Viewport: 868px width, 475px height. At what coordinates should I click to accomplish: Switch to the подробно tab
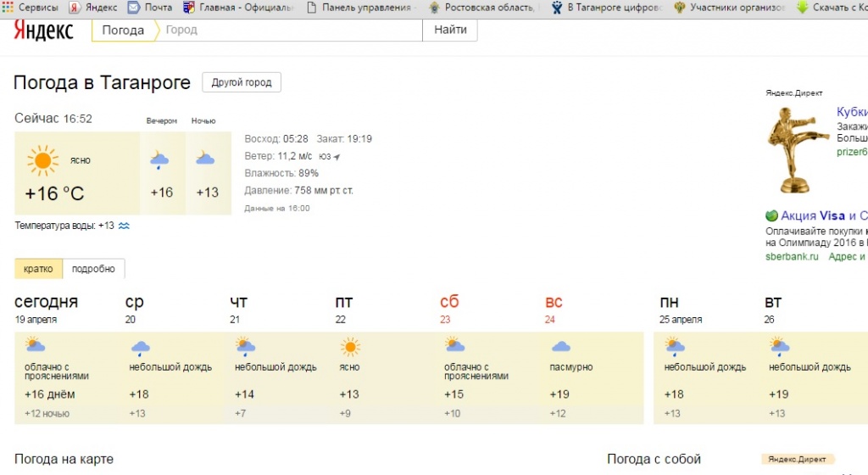coord(93,269)
